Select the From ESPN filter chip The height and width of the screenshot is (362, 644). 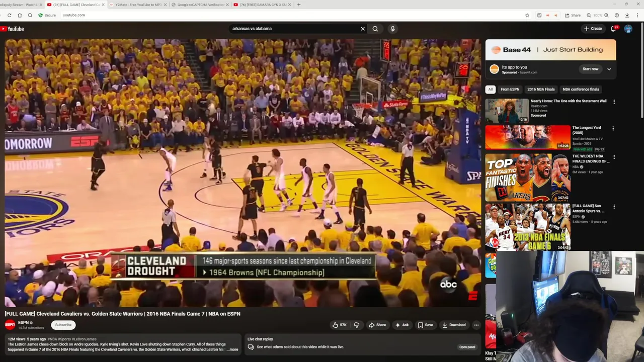[510, 89]
